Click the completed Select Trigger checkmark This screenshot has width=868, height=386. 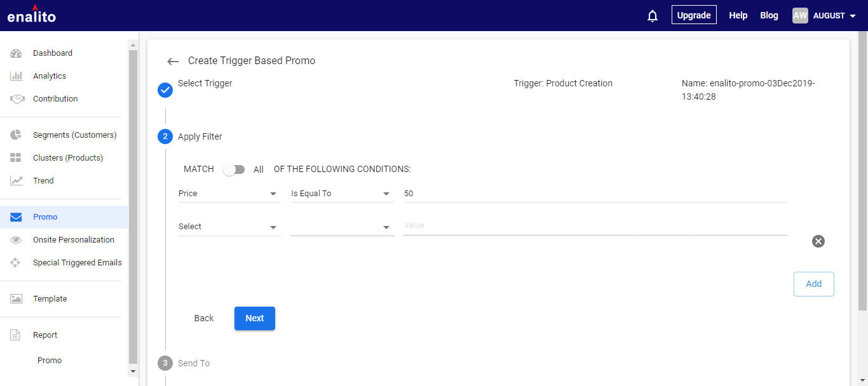tap(165, 90)
